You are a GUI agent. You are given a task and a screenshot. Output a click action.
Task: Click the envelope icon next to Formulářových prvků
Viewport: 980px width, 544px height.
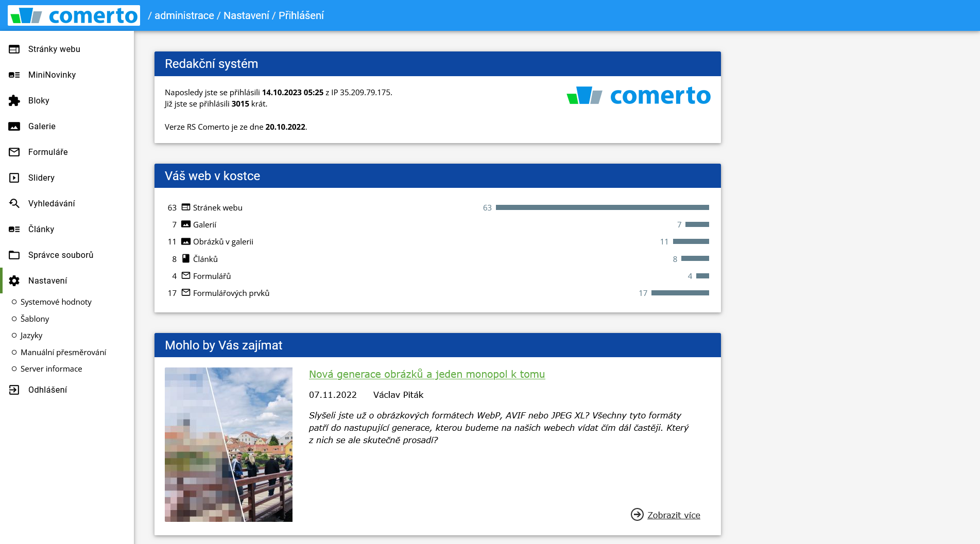click(186, 292)
